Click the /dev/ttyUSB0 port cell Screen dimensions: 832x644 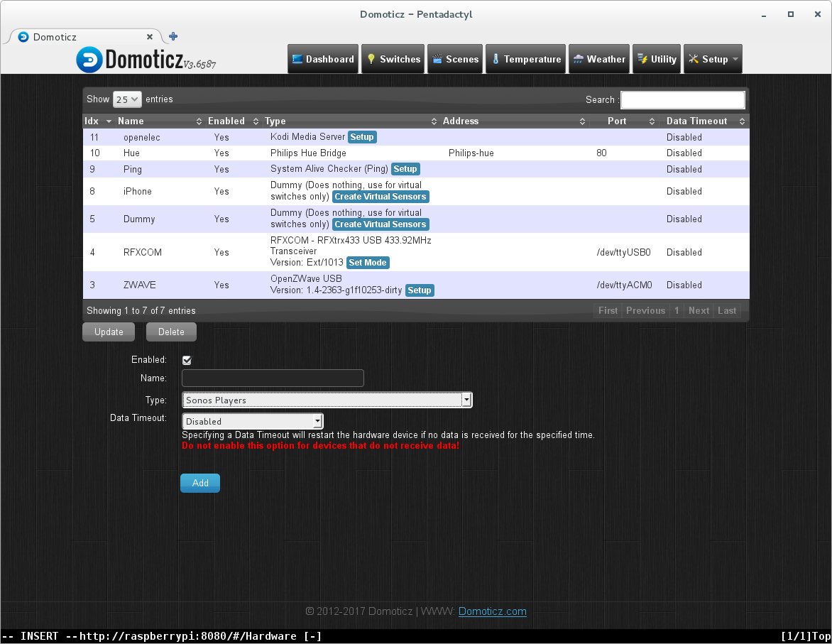point(623,252)
